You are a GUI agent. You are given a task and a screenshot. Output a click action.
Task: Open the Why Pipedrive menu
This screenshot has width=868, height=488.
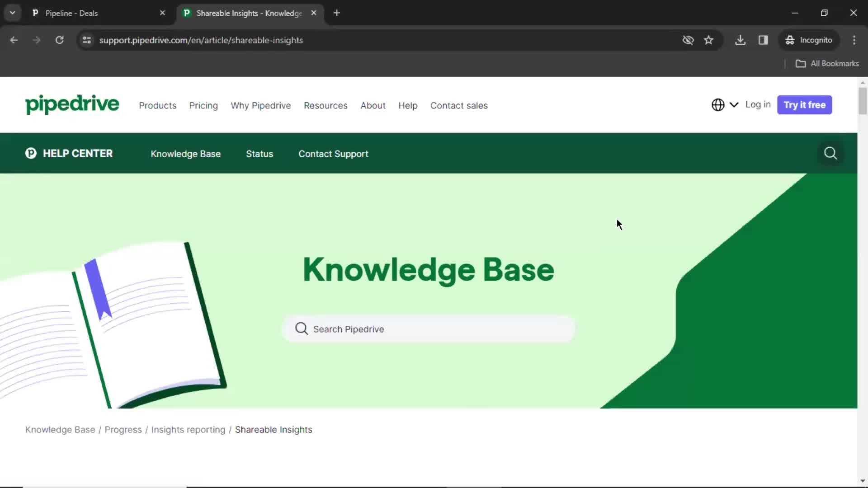tap(261, 105)
